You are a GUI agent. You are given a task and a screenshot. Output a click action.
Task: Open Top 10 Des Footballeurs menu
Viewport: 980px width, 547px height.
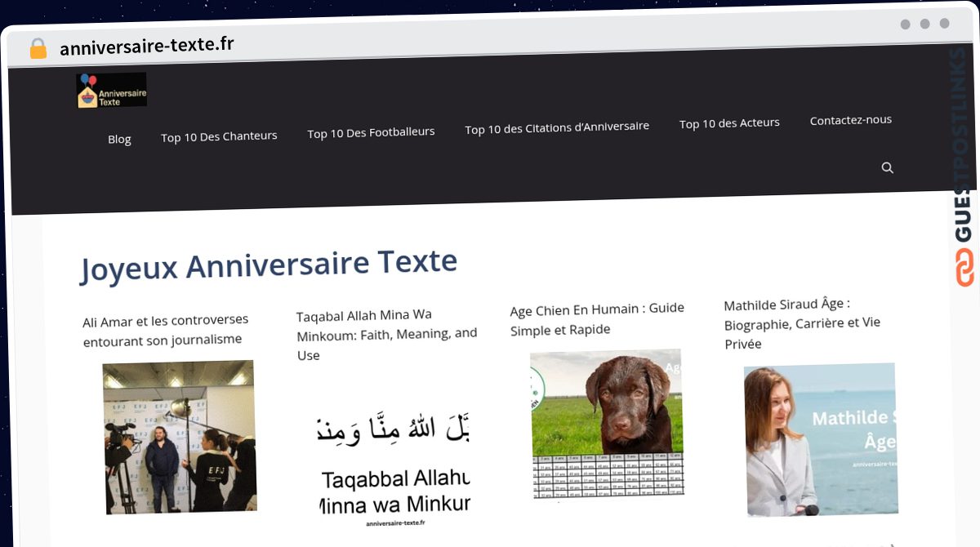coord(371,132)
